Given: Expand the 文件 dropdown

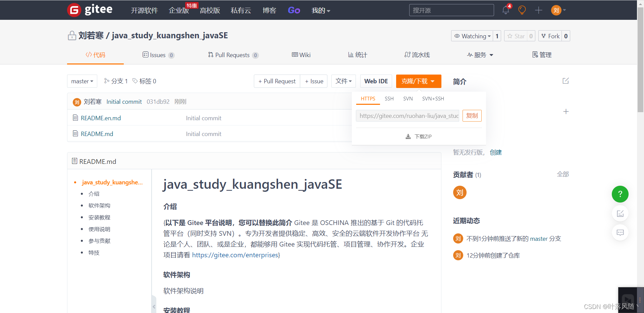Looking at the screenshot, I should 343,81.
